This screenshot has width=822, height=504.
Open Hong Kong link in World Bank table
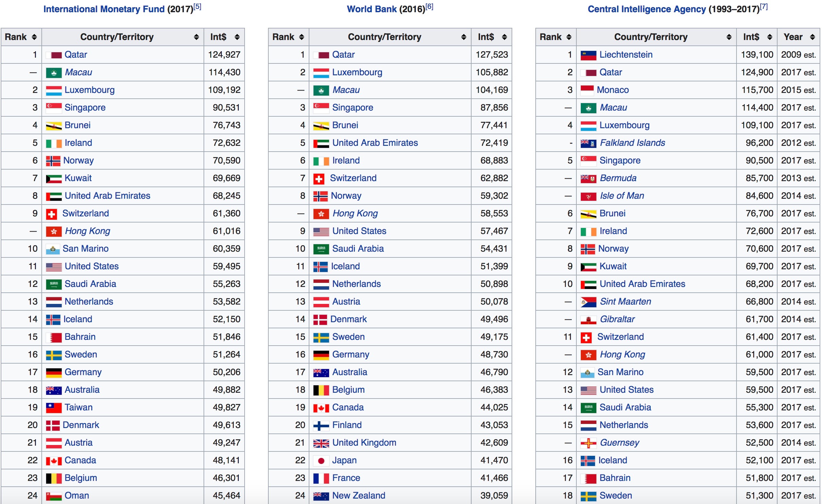coord(355,213)
